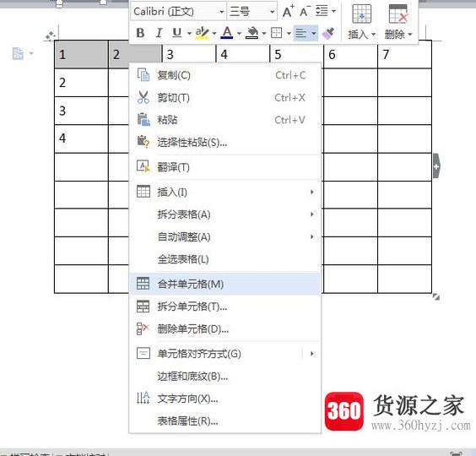This screenshot has height=456, width=476.
Task: Open the line spacing dropdown arrow
Action: [333, 12]
